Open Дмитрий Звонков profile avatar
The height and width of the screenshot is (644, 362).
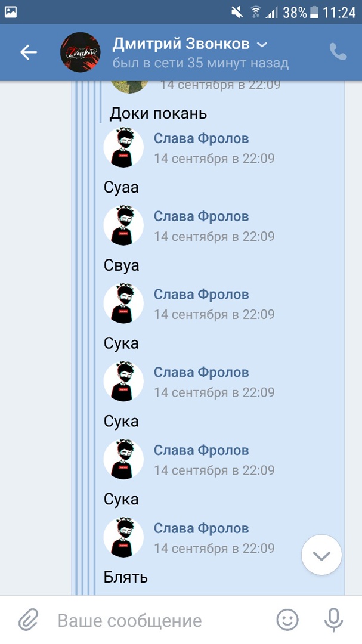(x=81, y=52)
